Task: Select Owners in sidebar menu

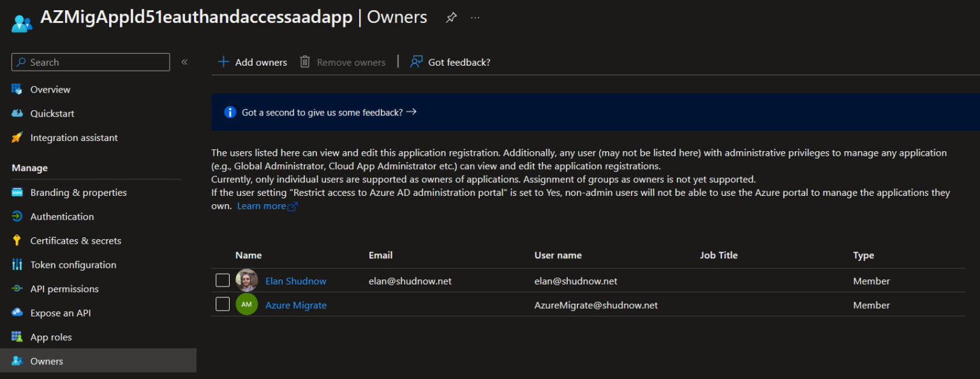Action: 98,361
